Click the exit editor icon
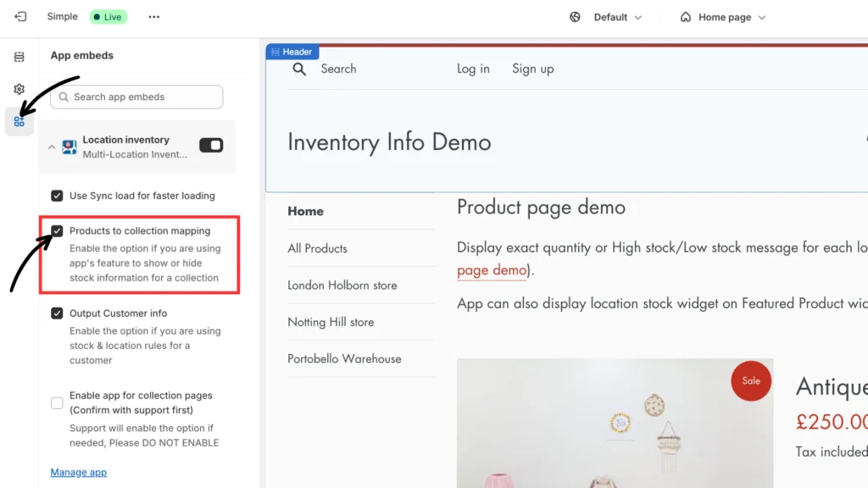The height and width of the screenshot is (488, 868). (x=20, y=17)
